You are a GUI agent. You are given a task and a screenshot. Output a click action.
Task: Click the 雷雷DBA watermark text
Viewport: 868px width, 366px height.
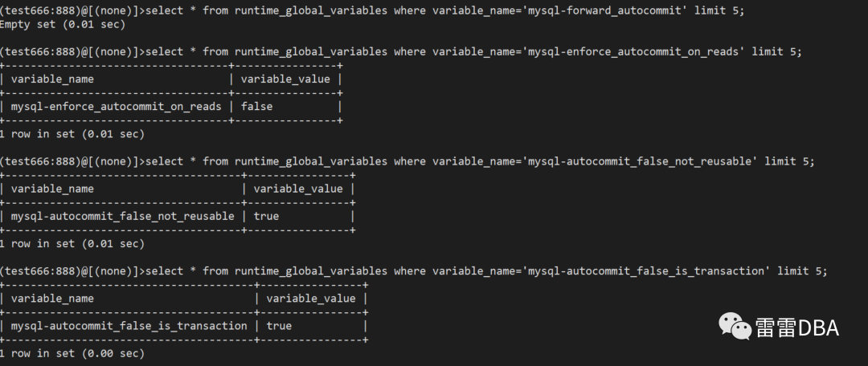[796, 327]
